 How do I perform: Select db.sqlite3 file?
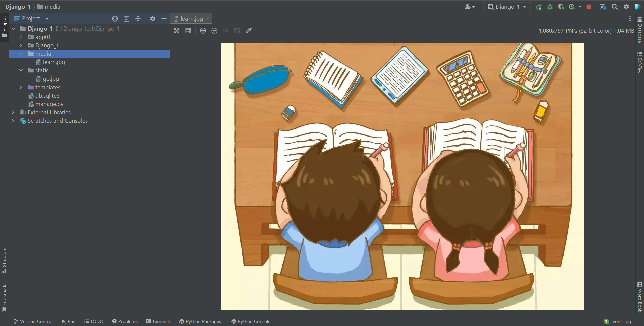click(44, 96)
